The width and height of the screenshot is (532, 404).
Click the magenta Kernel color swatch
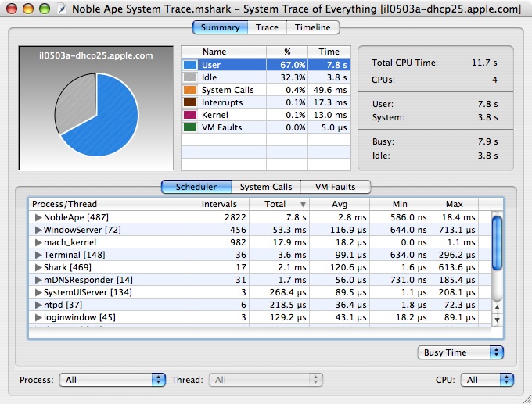tap(190, 116)
